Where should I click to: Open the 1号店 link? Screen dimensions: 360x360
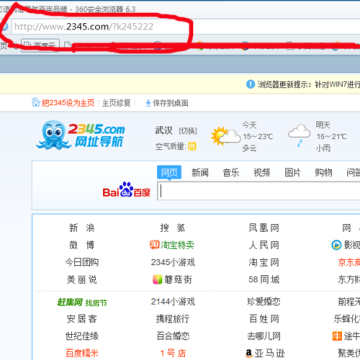pyautogui.click(x=173, y=353)
